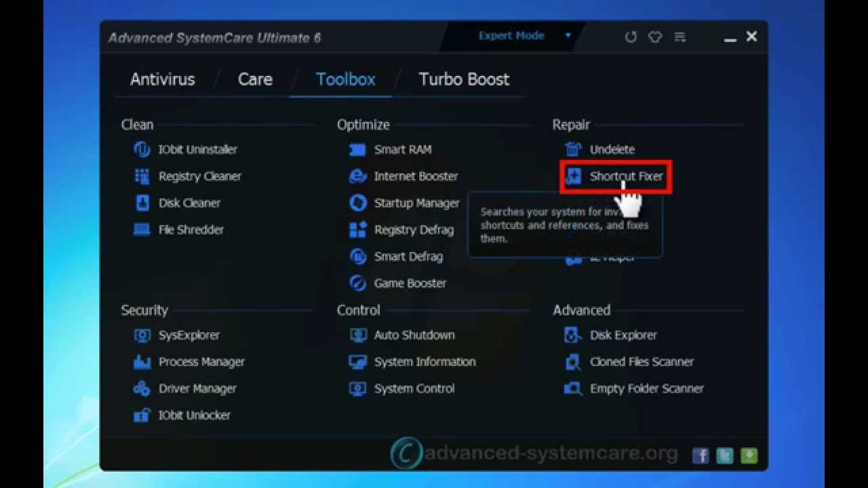Launch the Shortcut Fixer tool
Image resolution: width=868 pixels, height=488 pixels.
pyautogui.click(x=614, y=176)
